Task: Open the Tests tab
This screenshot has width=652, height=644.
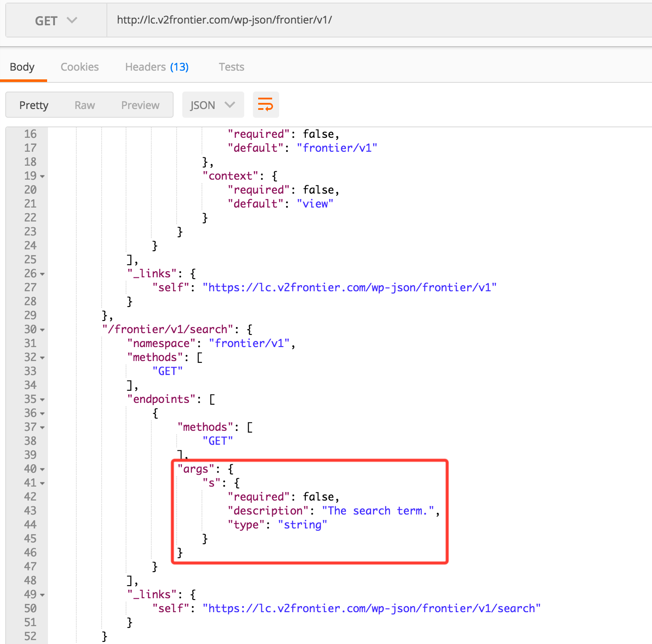Action: (x=232, y=67)
